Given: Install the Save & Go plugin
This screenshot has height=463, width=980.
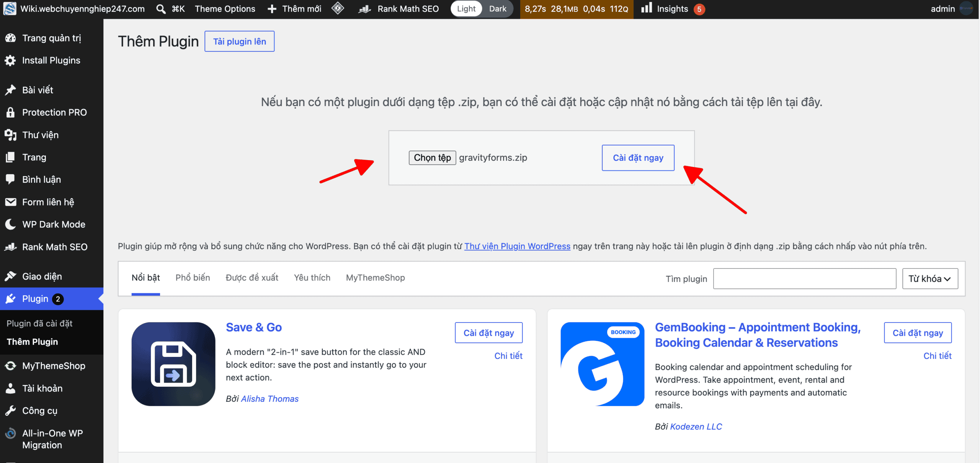Looking at the screenshot, I should (488, 333).
